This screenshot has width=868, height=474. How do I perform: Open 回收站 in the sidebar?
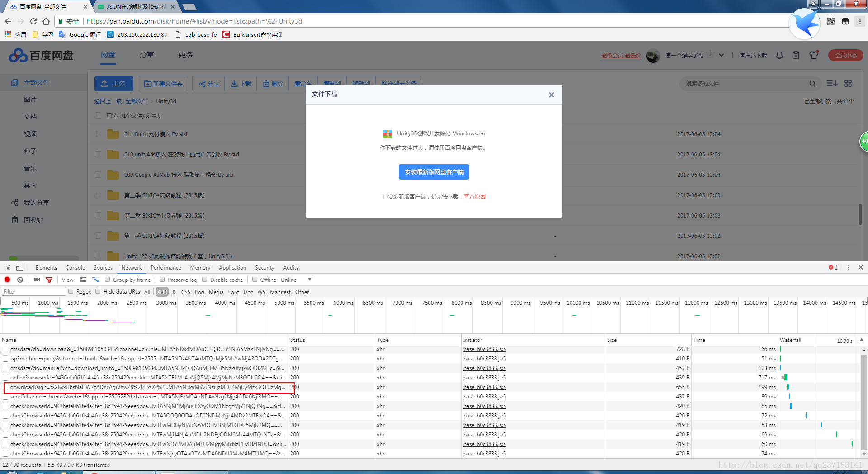click(x=33, y=220)
